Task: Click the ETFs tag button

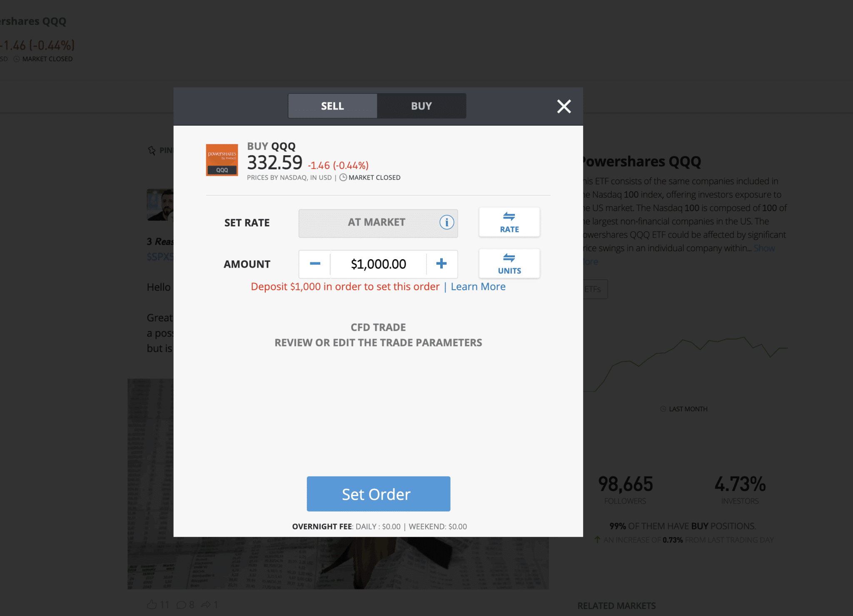Action: click(594, 289)
